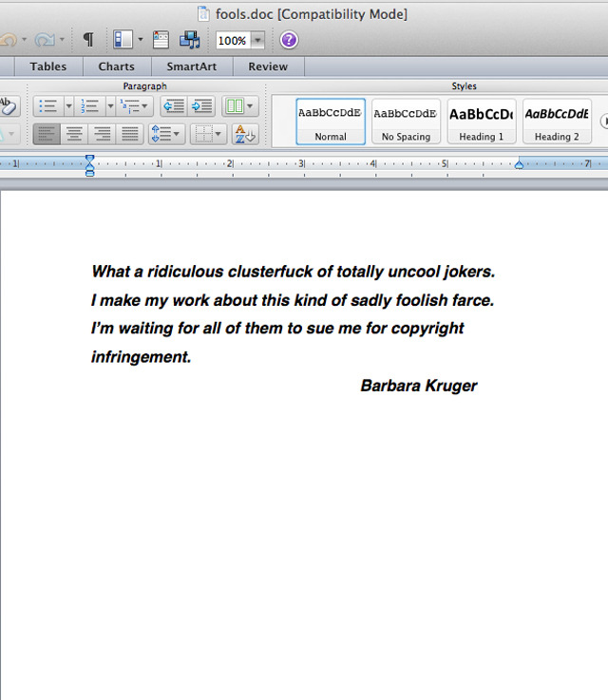
Task: Apply the Heading 1 style
Action: tap(482, 122)
